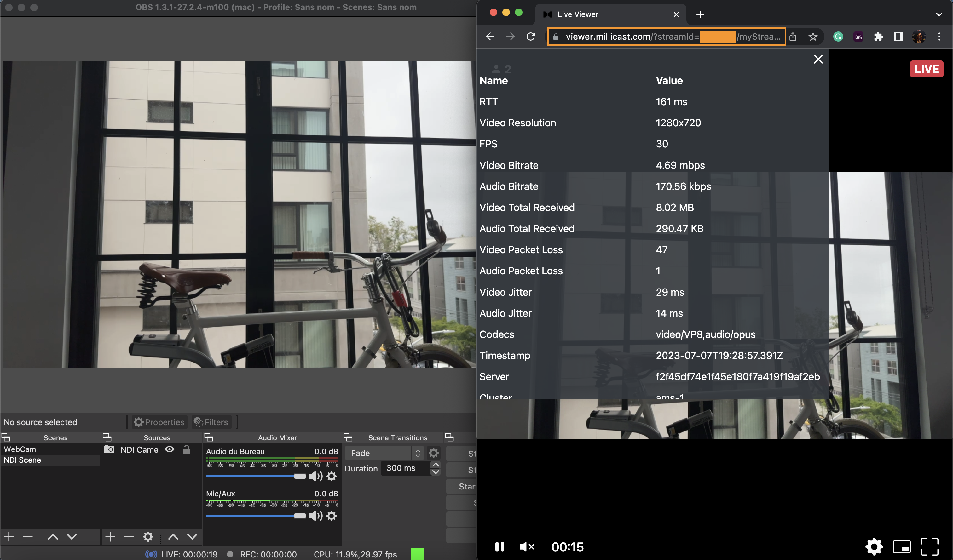Click the Chrome extensions puzzle icon
The width and height of the screenshot is (953, 560).
878,37
